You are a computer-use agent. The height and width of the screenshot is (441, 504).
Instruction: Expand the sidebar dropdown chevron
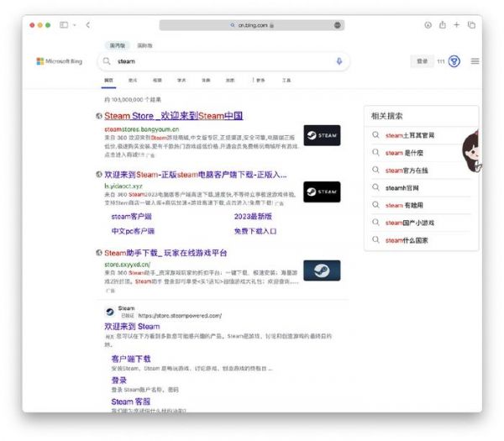coord(75,25)
